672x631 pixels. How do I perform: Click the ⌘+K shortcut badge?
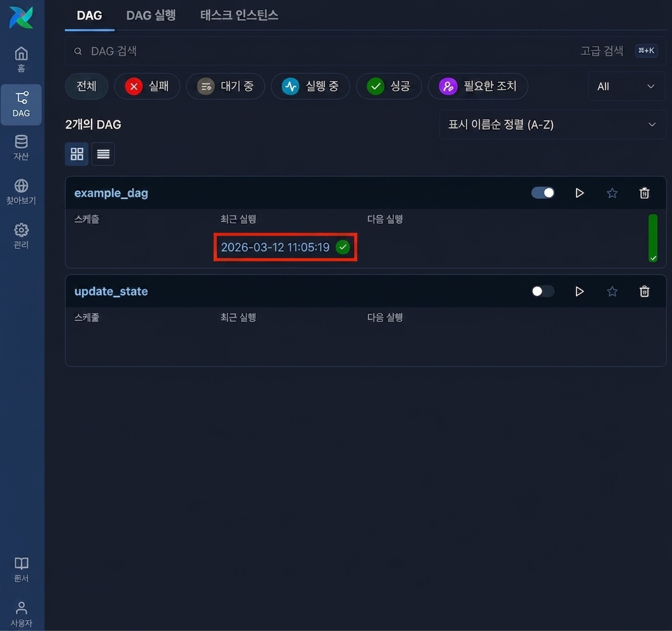pos(647,50)
